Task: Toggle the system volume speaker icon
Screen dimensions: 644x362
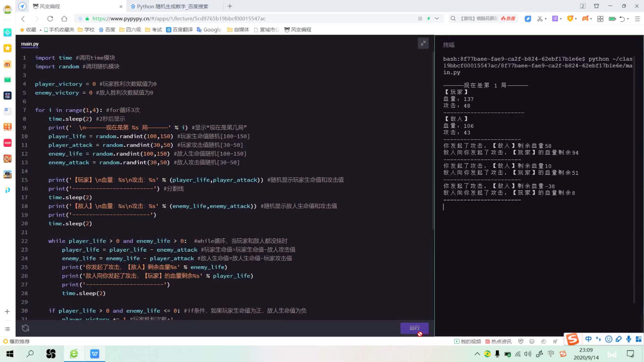Action: click(528, 354)
